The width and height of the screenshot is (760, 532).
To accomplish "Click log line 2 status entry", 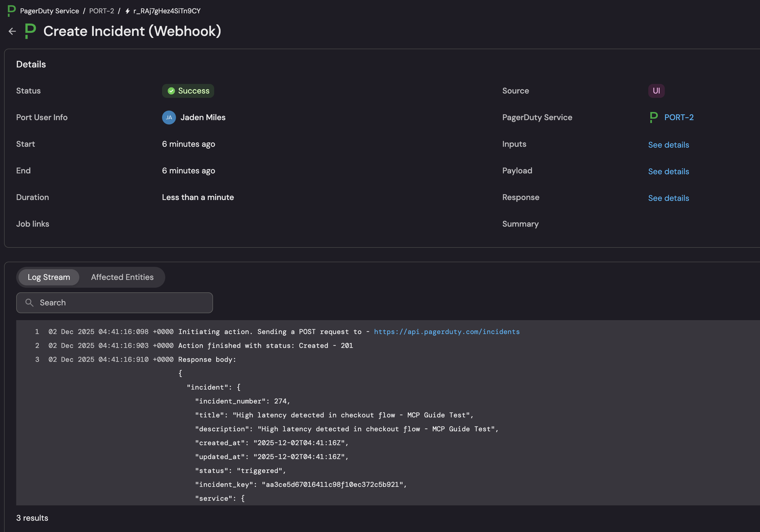I will click(x=265, y=346).
